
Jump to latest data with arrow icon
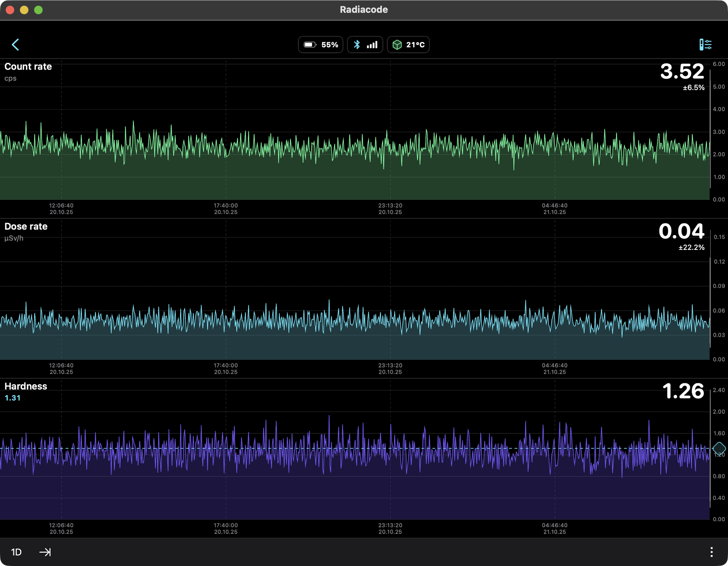[x=45, y=552]
